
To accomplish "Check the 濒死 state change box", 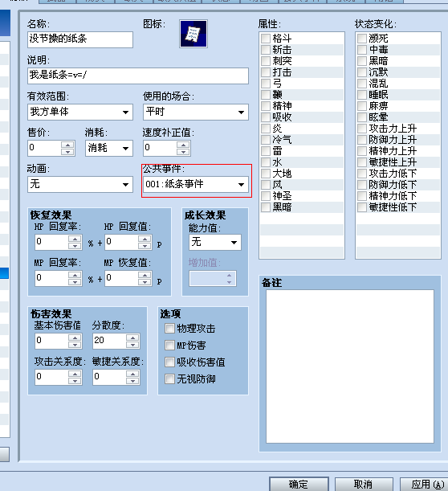I will tap(362, 39).
